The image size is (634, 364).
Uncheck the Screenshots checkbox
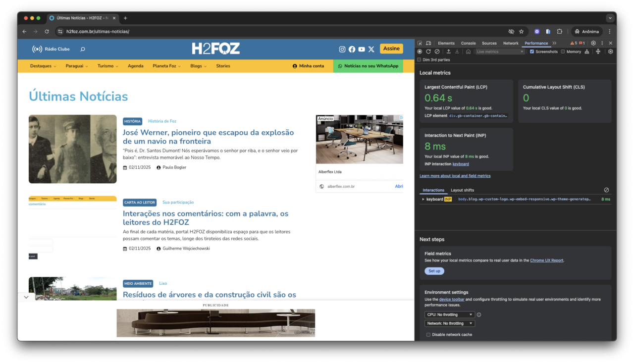(532, 52)
